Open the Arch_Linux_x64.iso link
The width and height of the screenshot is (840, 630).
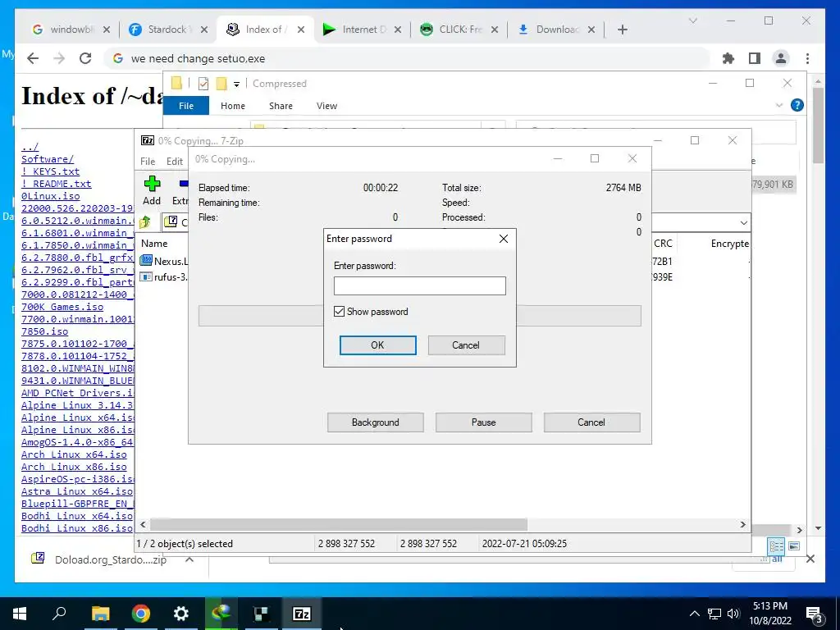click(74, 454)
